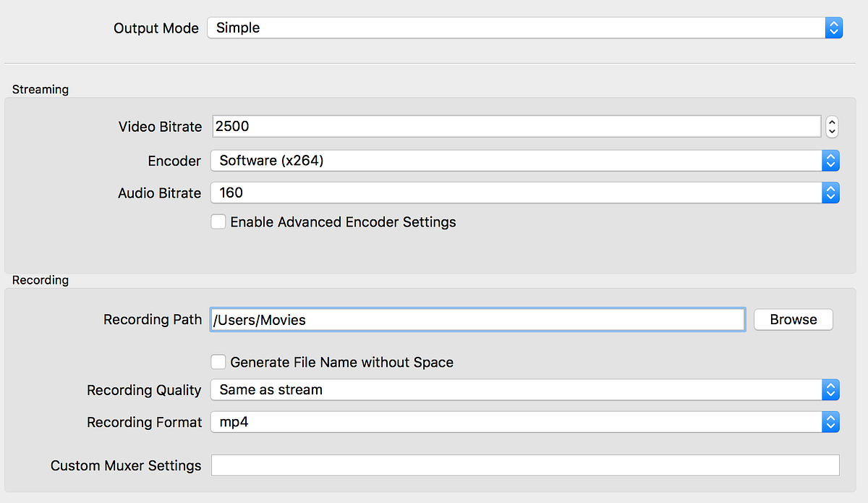Expand the Encoder dropdown
The image size is (868, 503).
tap(515, 161)
